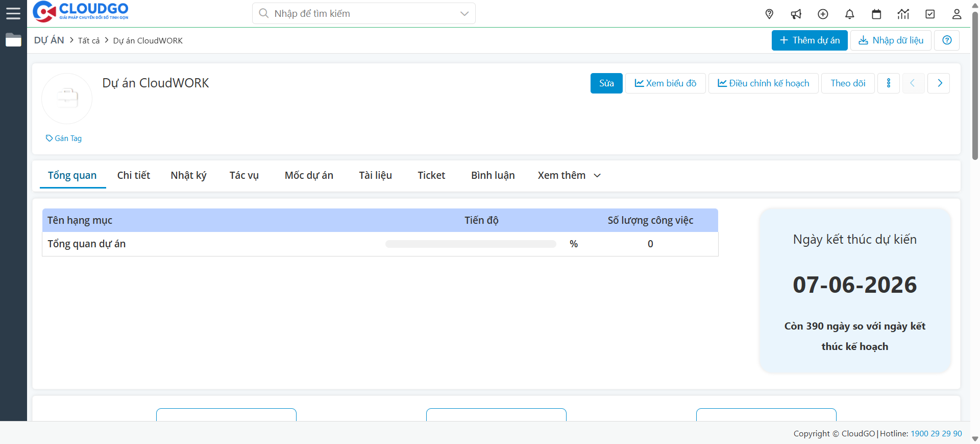Open the location pin icon
The image size is (980, 444).
(x=769, y=14)
